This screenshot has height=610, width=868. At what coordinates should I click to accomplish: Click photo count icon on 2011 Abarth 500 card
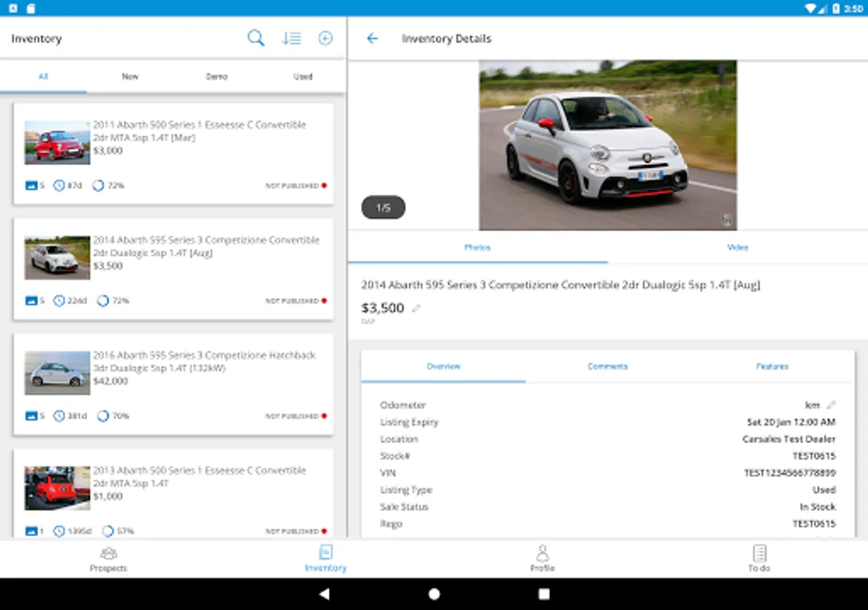(31, 186)
